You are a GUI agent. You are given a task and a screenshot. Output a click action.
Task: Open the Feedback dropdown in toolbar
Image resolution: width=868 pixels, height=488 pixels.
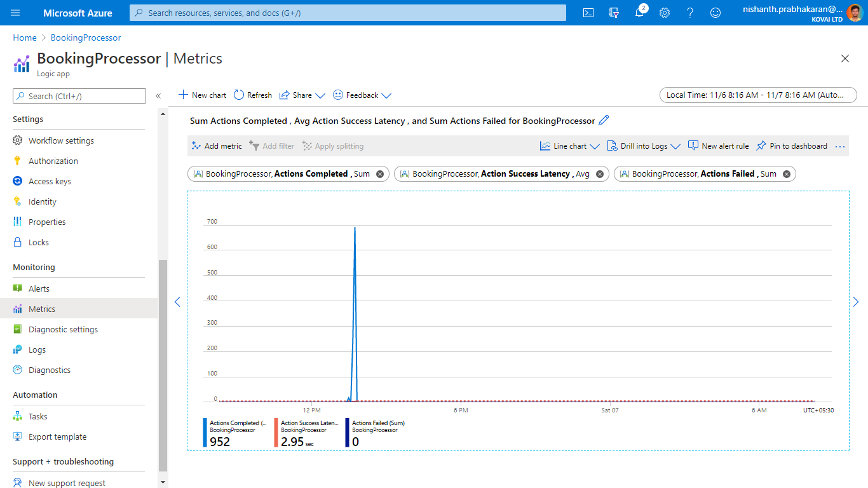[362, 95]
